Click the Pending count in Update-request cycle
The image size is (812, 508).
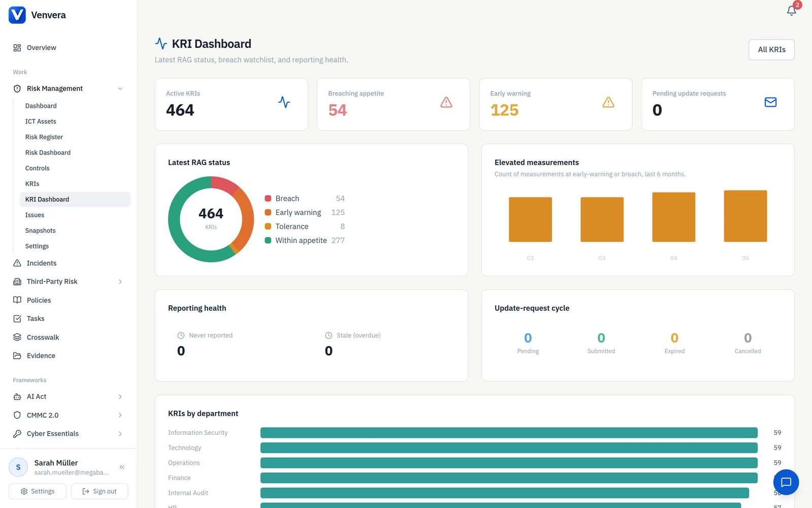[x=528, y=338]
